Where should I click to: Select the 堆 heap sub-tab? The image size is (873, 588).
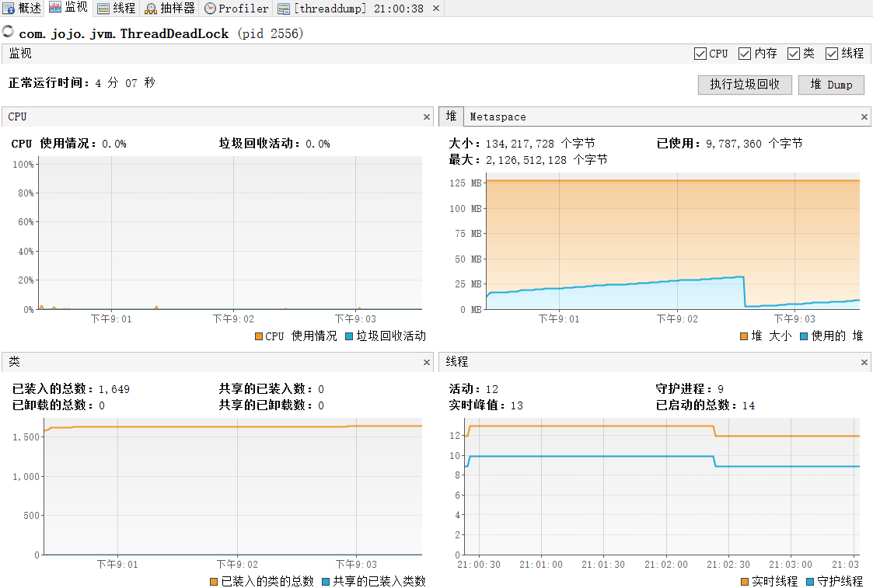point(451,117)
